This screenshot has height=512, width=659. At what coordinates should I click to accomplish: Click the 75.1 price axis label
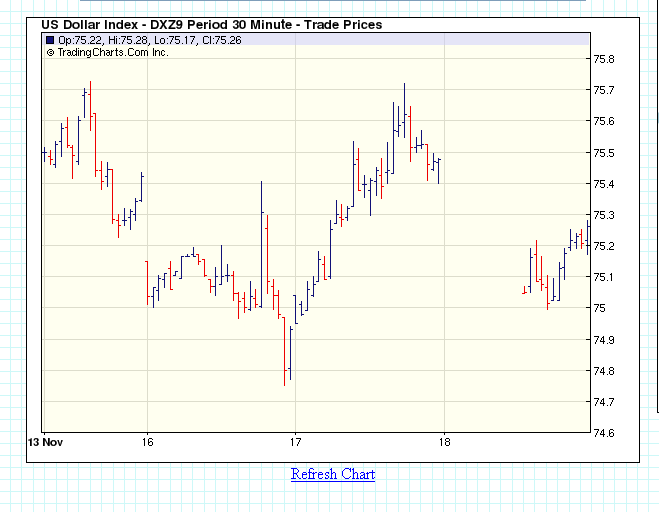click(x=604, y=277)
